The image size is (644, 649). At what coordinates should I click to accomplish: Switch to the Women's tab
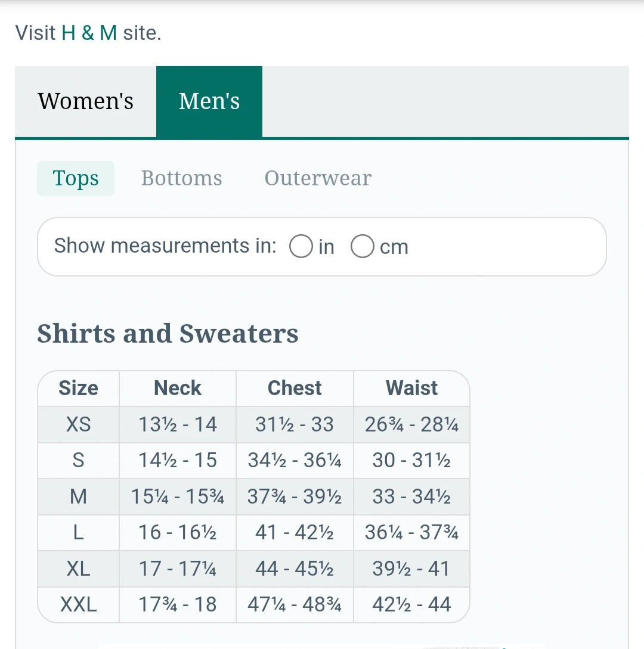(85, 101)
